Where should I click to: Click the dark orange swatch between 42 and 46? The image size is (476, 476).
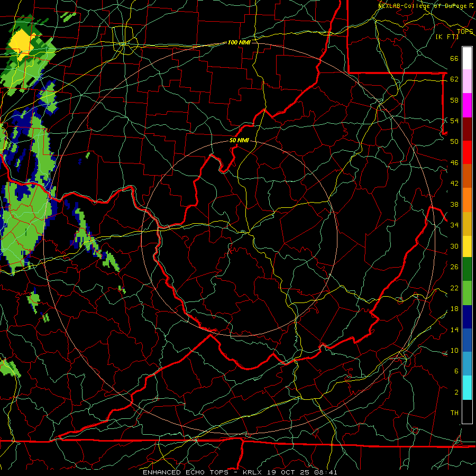coord(467,176)
